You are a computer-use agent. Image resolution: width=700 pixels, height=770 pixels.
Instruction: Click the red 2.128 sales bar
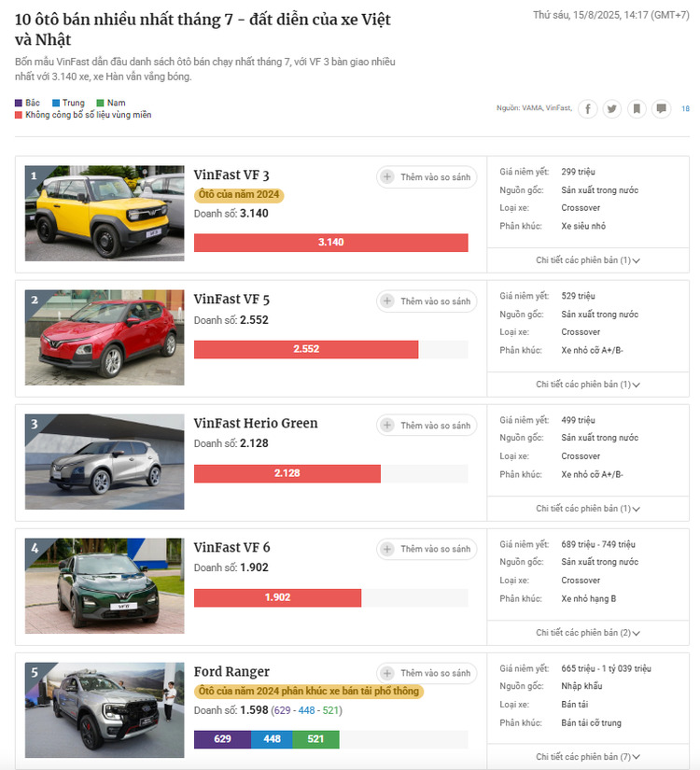click(x=287, y=473)
